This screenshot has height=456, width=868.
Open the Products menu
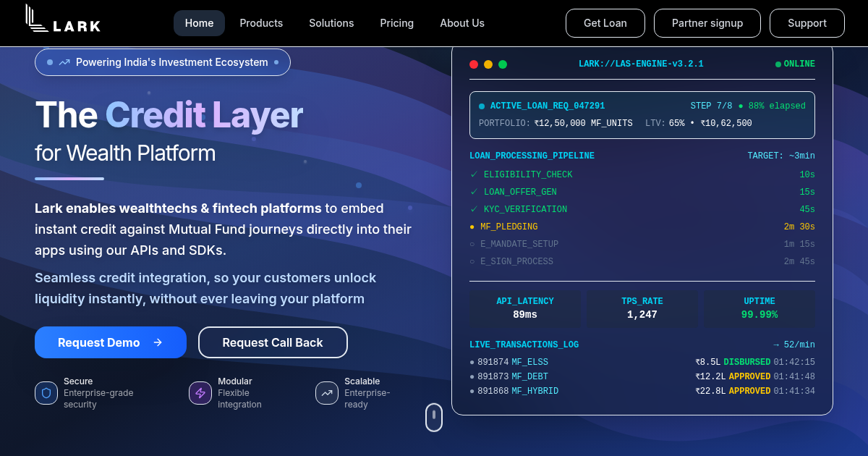(x=261, y=23)
